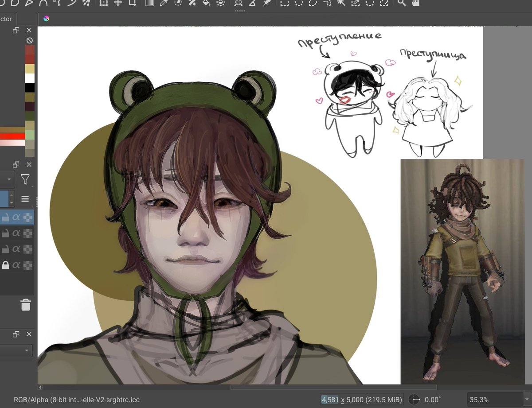Screen dimensions: 532x408
Task: Toggle the checkered property on the top layer
Action: tap(27, 217)
